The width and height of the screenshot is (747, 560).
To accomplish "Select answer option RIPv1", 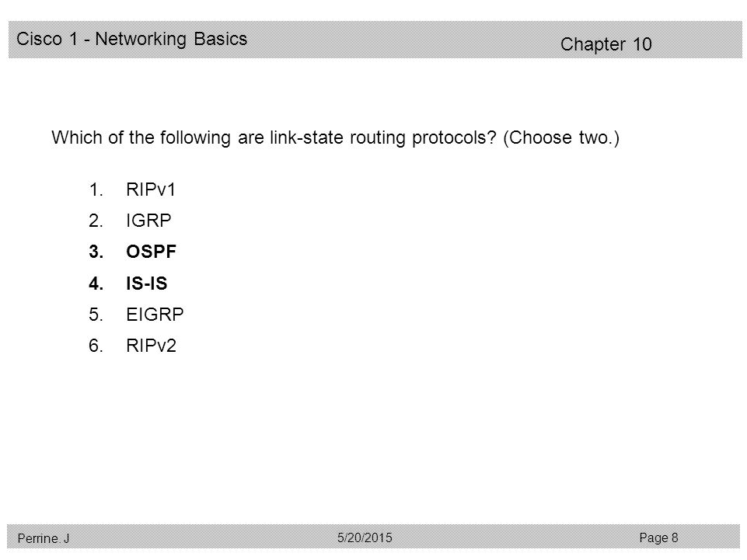I will [151, 190].
